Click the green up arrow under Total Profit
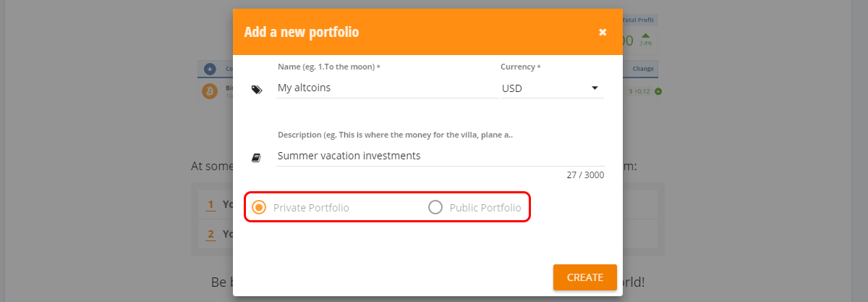Screen dimensions: 868x302 pyautogui.click(x=645, y=35)
